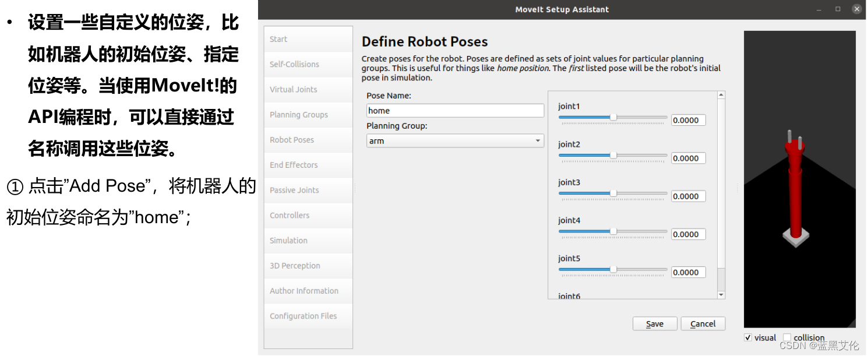Image resolution: width=868 pixels, height=356 pixels.
Task: Enable the collision checkbox
Action: [x=787, y=337]
